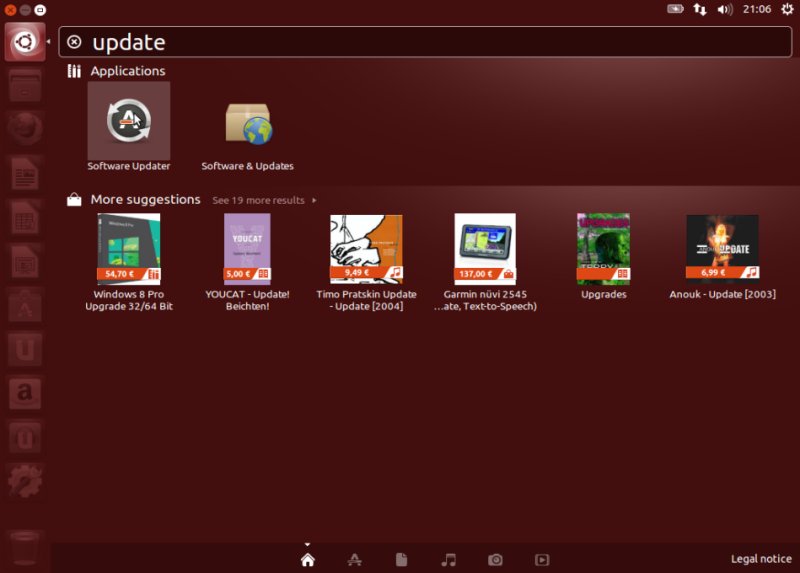800x573 pixels.
Task: Open LibreOffice Writer from the launcher
Action: coord(24,173)
